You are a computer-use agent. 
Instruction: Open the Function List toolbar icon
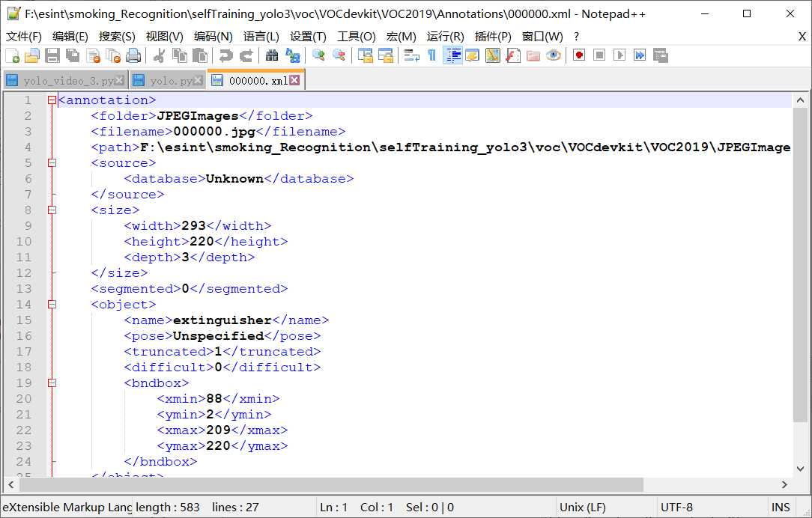click(x=512, y=55)
